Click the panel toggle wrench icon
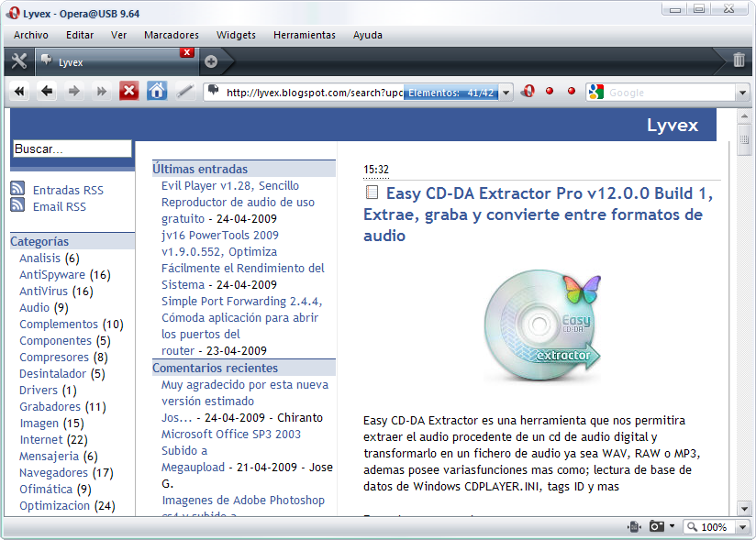756x540 pixels. coord(18,61)
